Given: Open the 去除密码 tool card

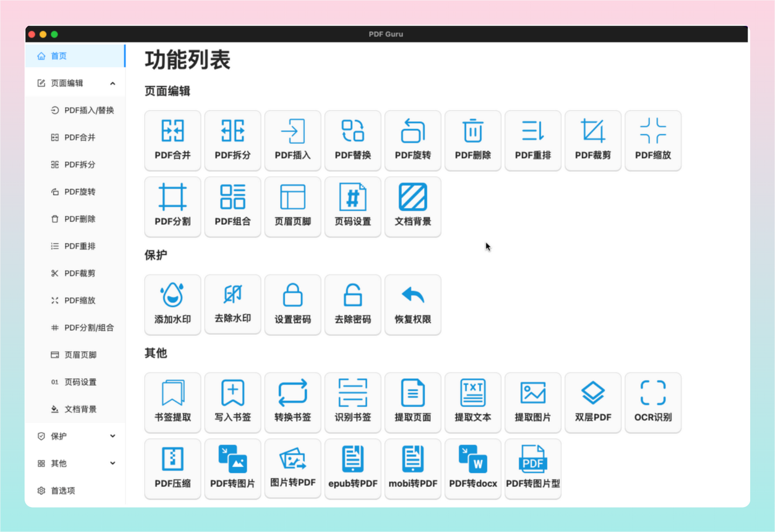Looking at the screenshot, I should coord(353,305).
